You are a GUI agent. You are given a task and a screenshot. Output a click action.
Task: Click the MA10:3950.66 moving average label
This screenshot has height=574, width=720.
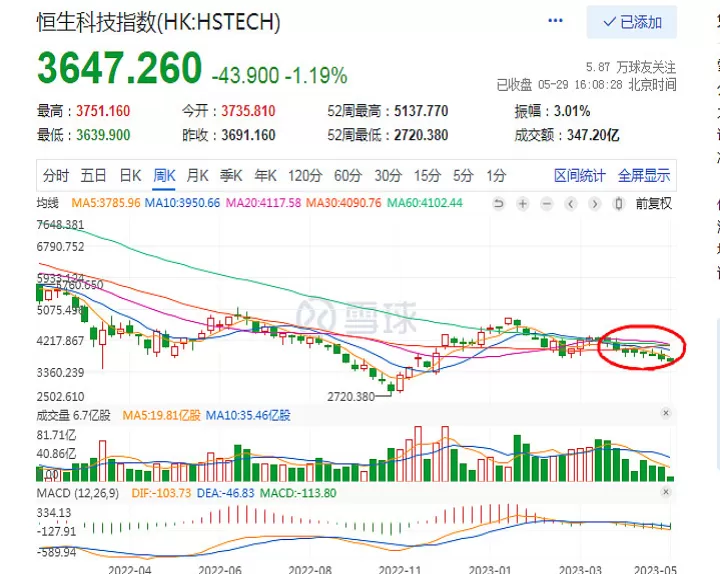pyautogui.click(x=182, y=203)
